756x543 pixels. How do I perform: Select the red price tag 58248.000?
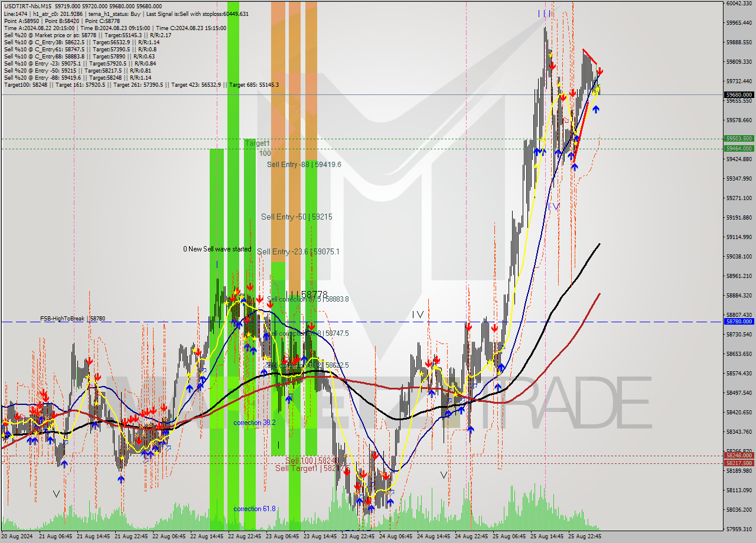739,456
